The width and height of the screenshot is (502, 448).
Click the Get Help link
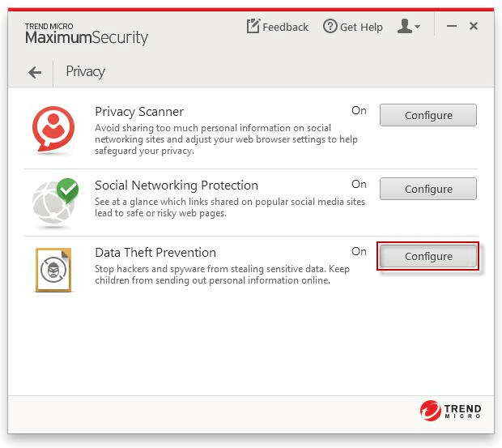tap(352, 27)
